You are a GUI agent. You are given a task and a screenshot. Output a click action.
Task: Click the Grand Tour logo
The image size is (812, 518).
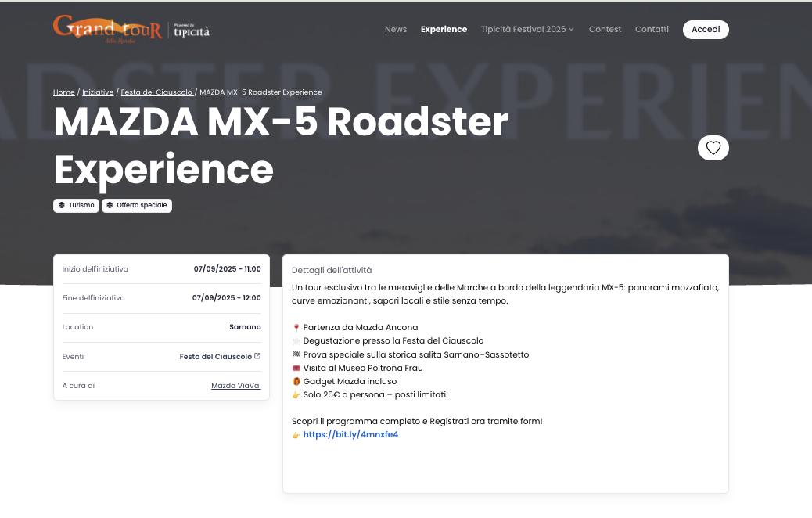click(x=108, y=29)
